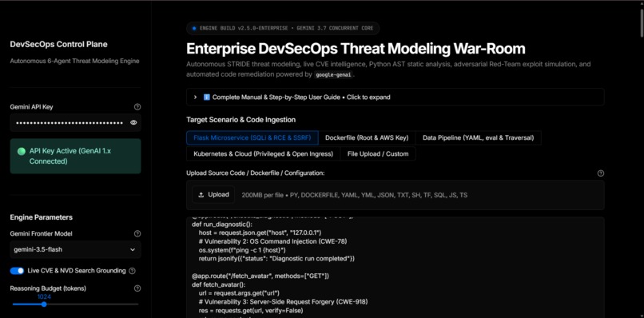Viewport: 644px width, 318px height.
Task: Click the Engine Build v2.5.0-Enterprise badge
Action: (x=283, y=28)
